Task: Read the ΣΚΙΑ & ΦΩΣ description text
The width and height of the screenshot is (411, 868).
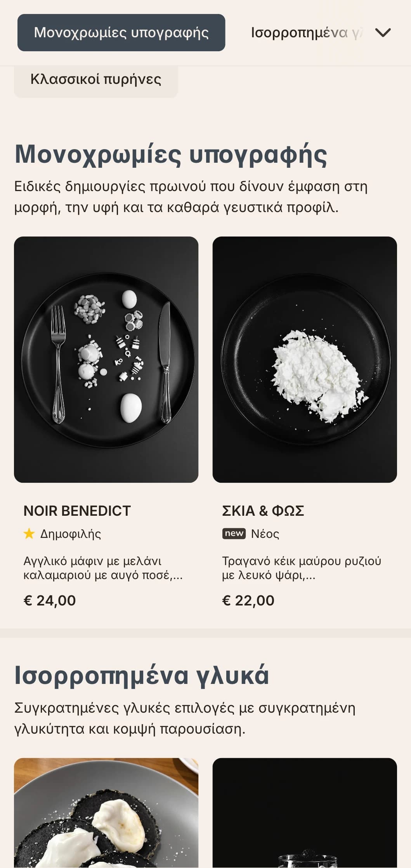Action: click(302, 568)
